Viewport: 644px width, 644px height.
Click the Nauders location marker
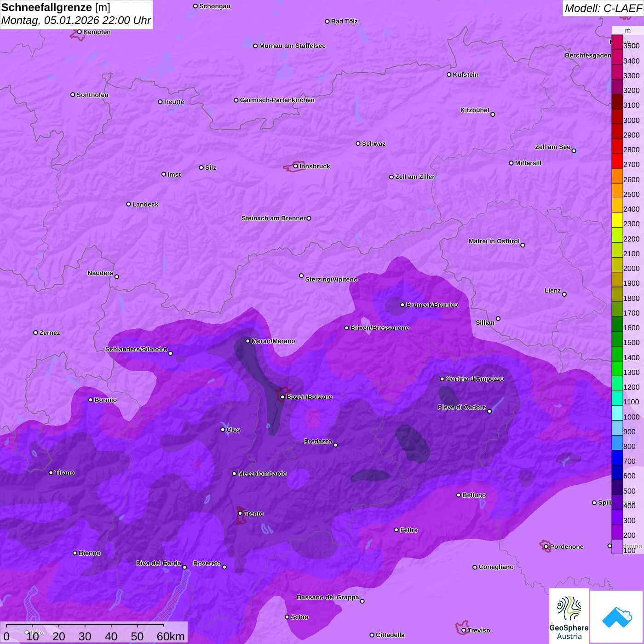(x=117, y=276)
